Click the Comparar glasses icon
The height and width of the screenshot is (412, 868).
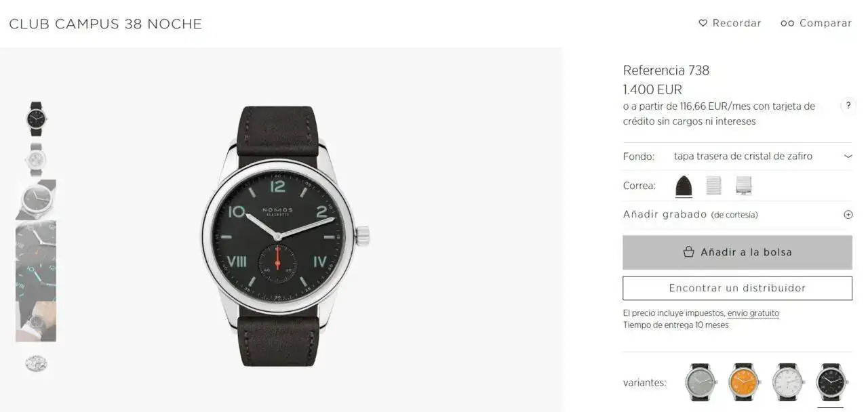pos(787,23)
